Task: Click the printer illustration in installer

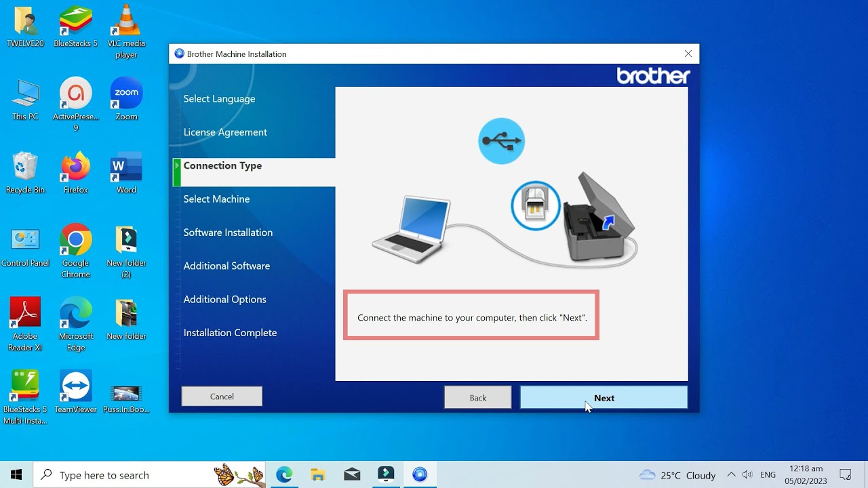Action: coord(599,217)
